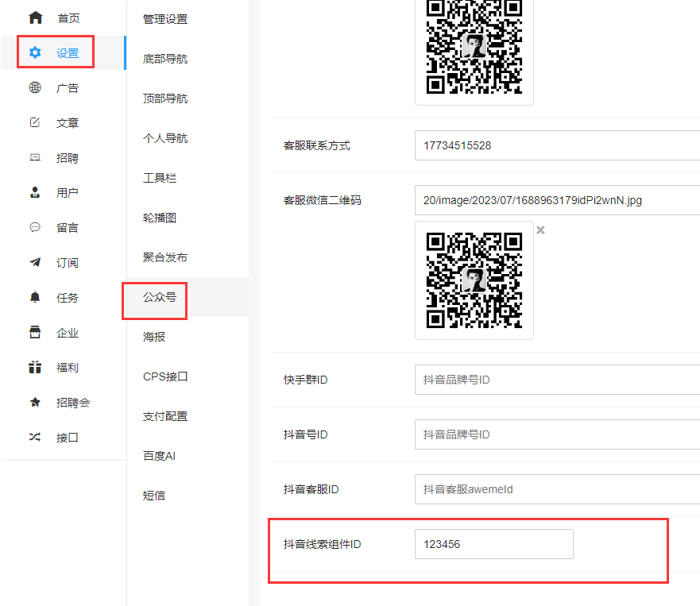
Task: Go to 支付配置
Action: point(165,416)
